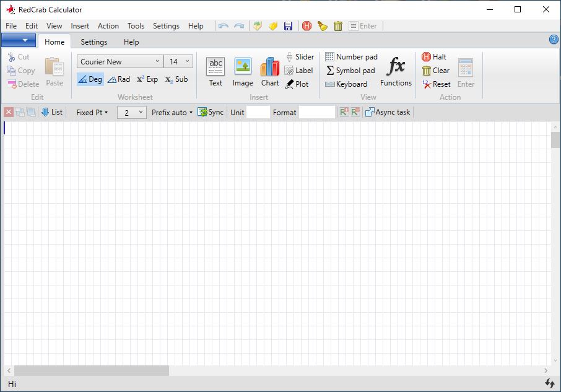Switch to the Home ribbon tab
Screen dimensions: 561x392
[54, 42]
